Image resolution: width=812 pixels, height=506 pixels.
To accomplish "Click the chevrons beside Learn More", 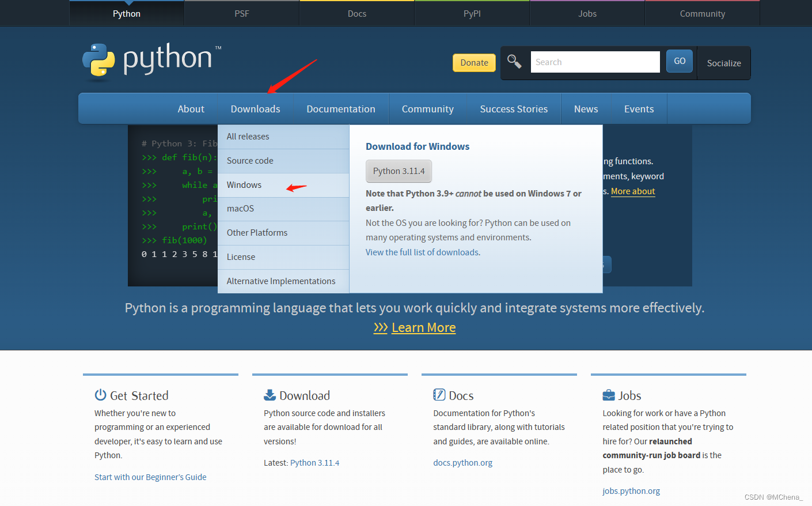I will [381, 327].
